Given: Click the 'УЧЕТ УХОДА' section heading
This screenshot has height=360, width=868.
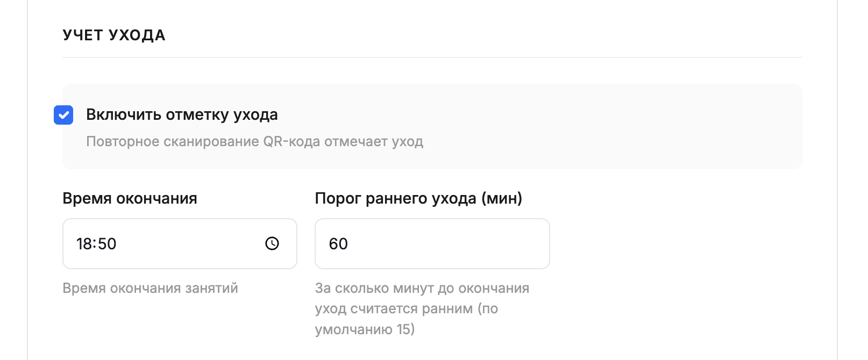Looking at the screenshot, I should click(113, 34).
